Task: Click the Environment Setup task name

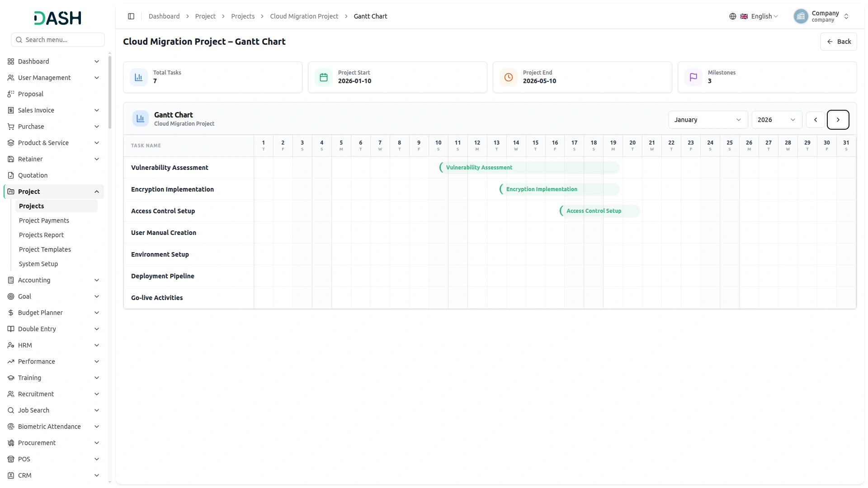Action: click(160, 254)
